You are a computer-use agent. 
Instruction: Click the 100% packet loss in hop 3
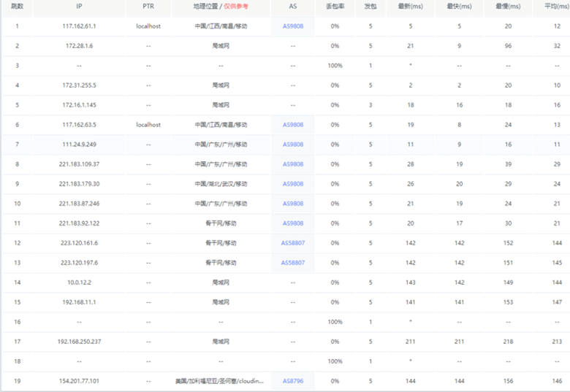tap(335, 66)
